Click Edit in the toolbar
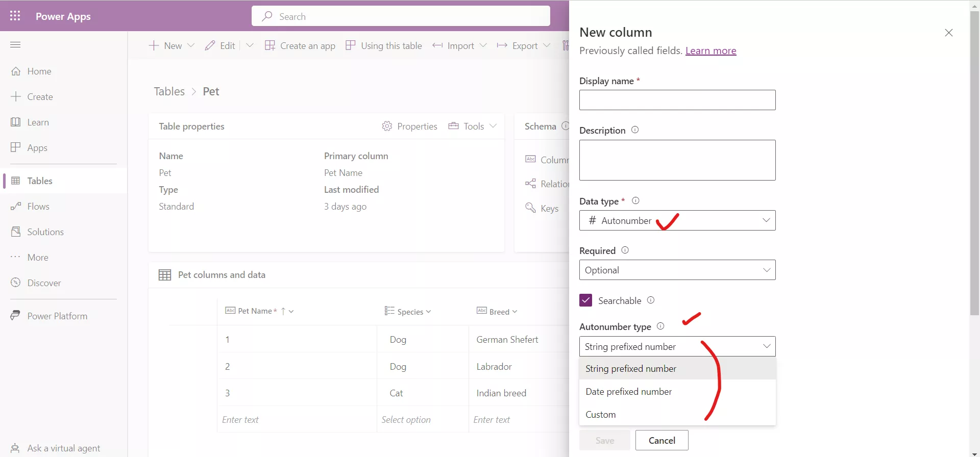 tap(220, 46)
